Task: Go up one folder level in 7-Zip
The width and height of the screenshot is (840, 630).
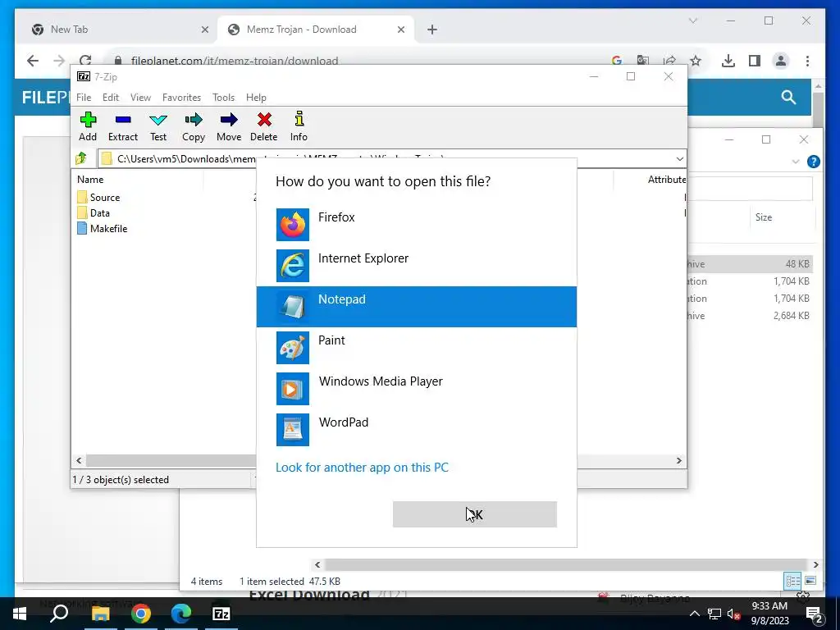Action: click(x=81, y=158)
